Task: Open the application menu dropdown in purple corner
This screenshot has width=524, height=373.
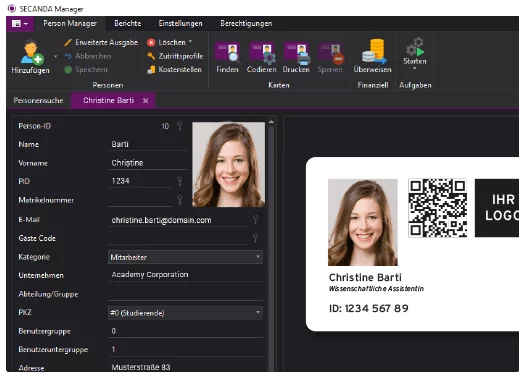Action: point(20,24)
